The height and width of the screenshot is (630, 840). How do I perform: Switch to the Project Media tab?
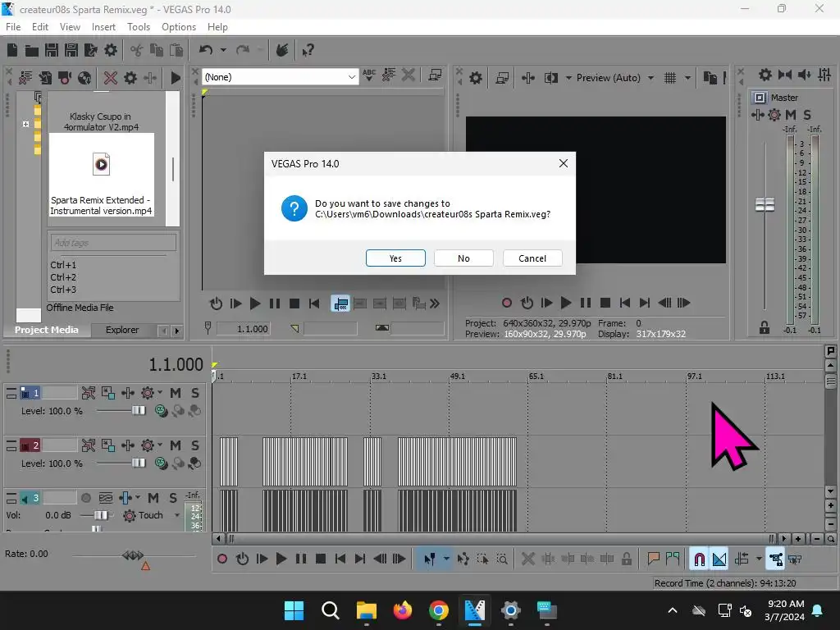[46, 330]
